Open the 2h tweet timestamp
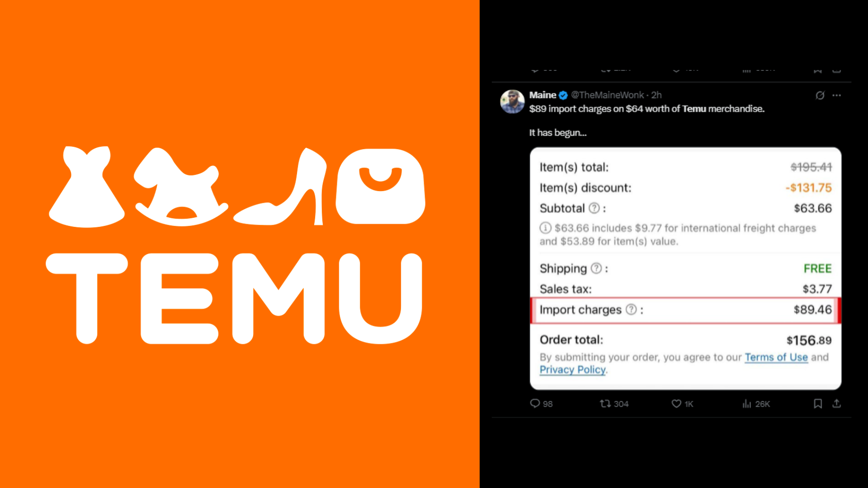 pyautogui.click(x=656, y=95)
